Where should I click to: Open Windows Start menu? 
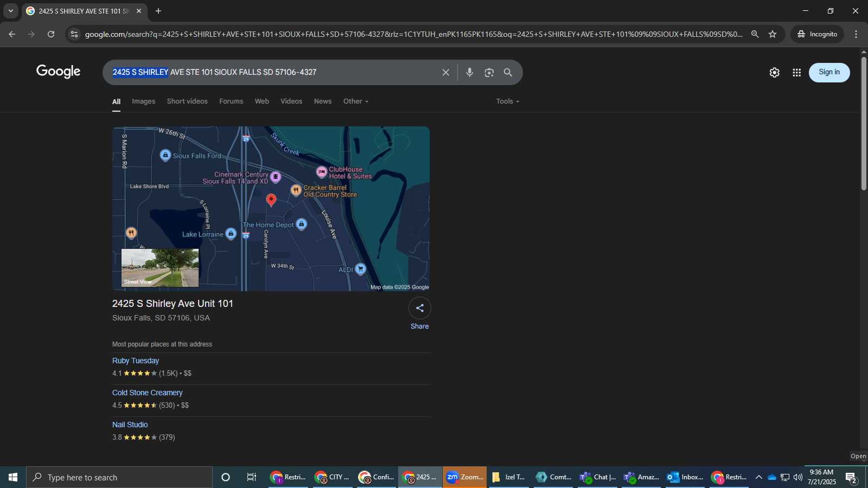coord(13,477)
